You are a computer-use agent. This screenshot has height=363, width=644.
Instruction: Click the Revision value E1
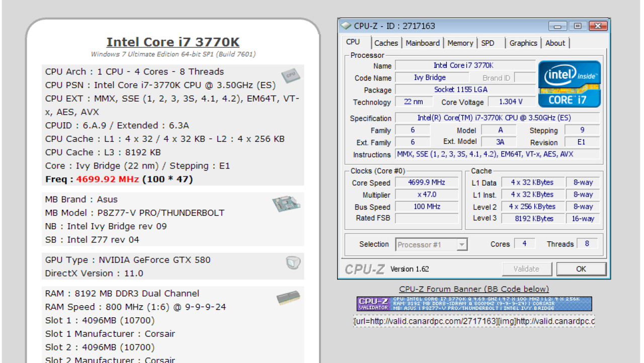point(582,142)
